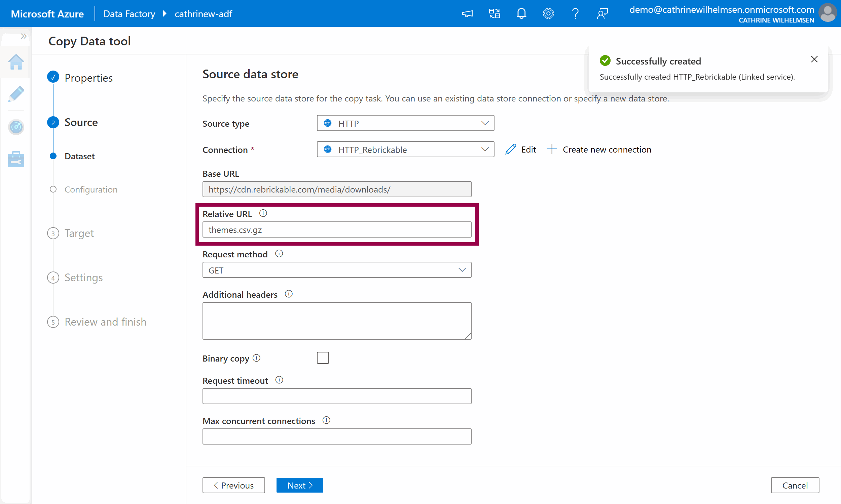Open the Monitor gauge icon in sidebar
841x504 pixels.
tap(16, 127)
